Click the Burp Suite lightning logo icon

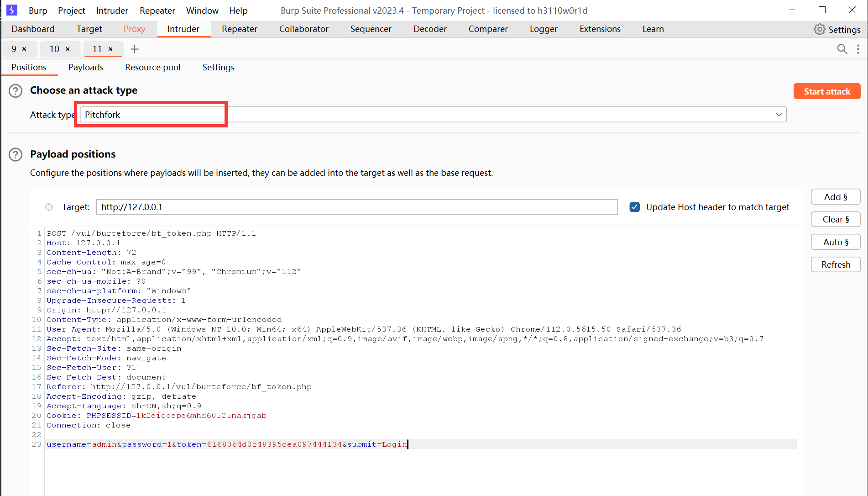(x=12, y=10)
